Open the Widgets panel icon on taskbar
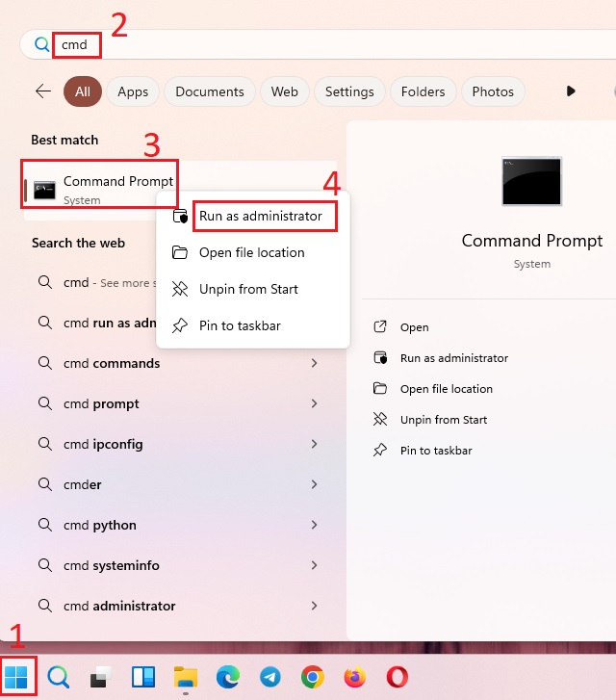This screenshot has width=616, height=700. (143, 677)
